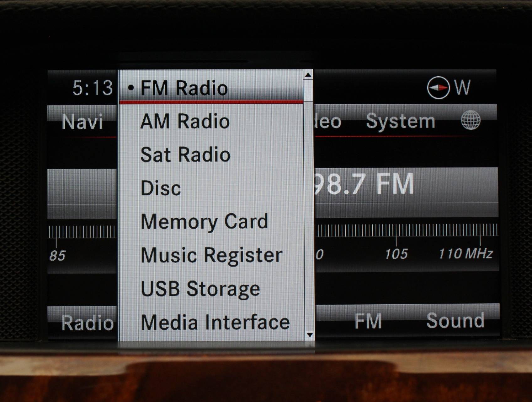Screen dimensions: 532x402
Task: Click the 98.7 FM station display
Action: [x=364, y=184]
